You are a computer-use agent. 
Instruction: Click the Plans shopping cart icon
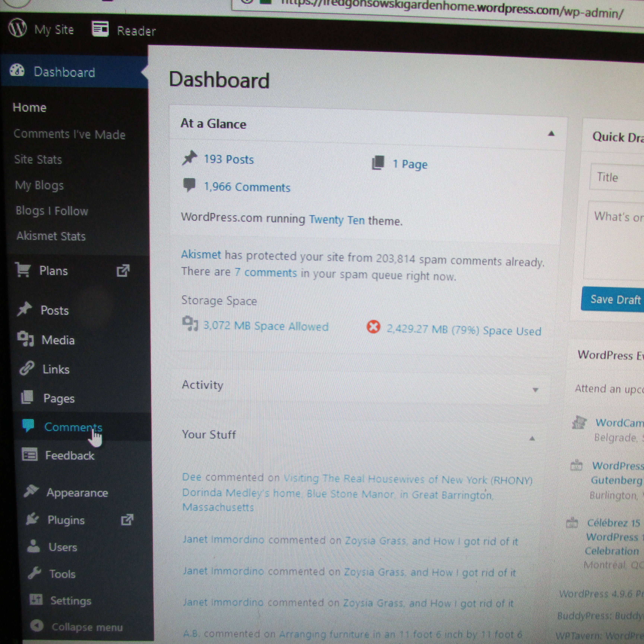click(x=23, y=270)
